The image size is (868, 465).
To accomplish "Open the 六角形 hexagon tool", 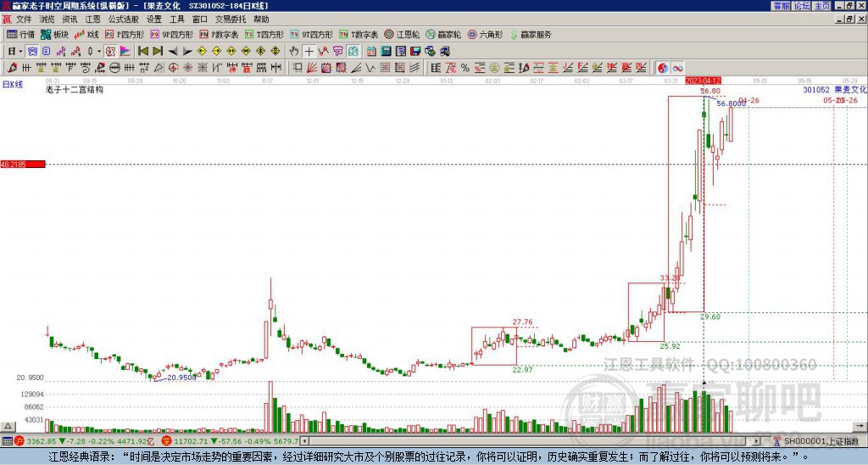I will [485, 34].
